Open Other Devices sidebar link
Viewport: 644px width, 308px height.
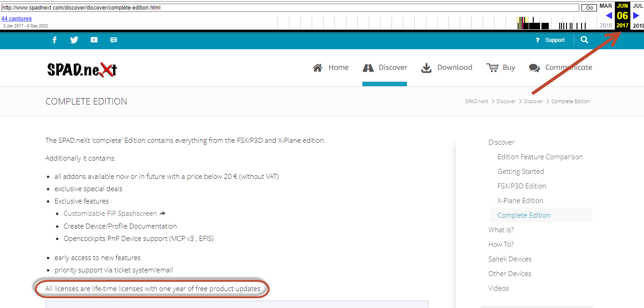[510, 274]
